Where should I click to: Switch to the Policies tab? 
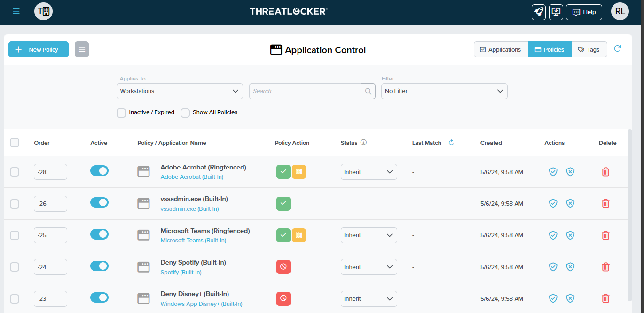(x=550, y=49)
